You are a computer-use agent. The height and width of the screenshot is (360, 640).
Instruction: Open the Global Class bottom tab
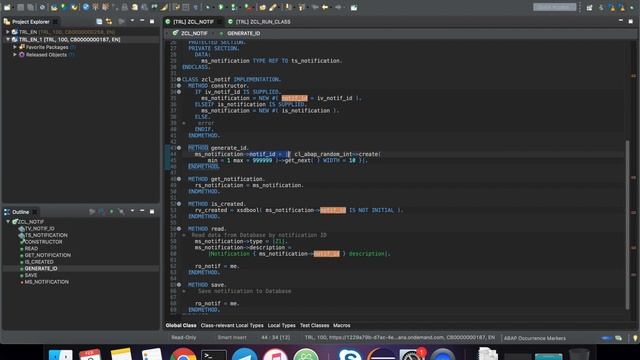coord(181,325)
